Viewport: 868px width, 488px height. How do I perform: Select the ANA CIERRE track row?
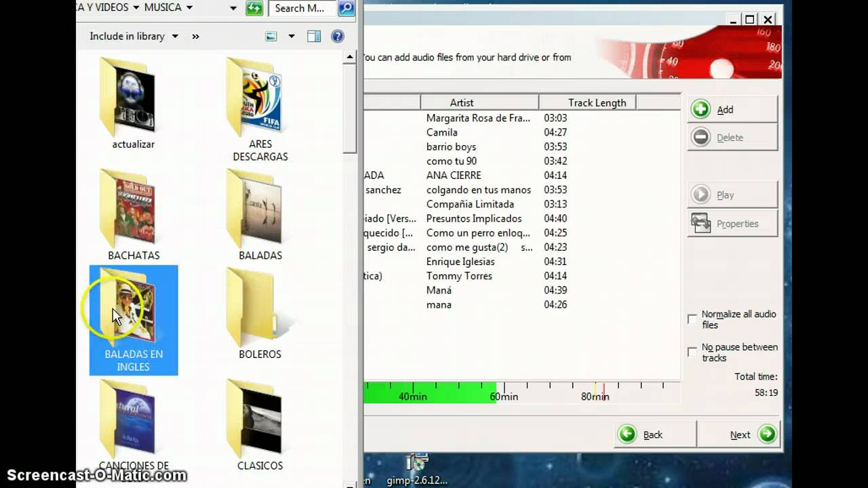521,175
